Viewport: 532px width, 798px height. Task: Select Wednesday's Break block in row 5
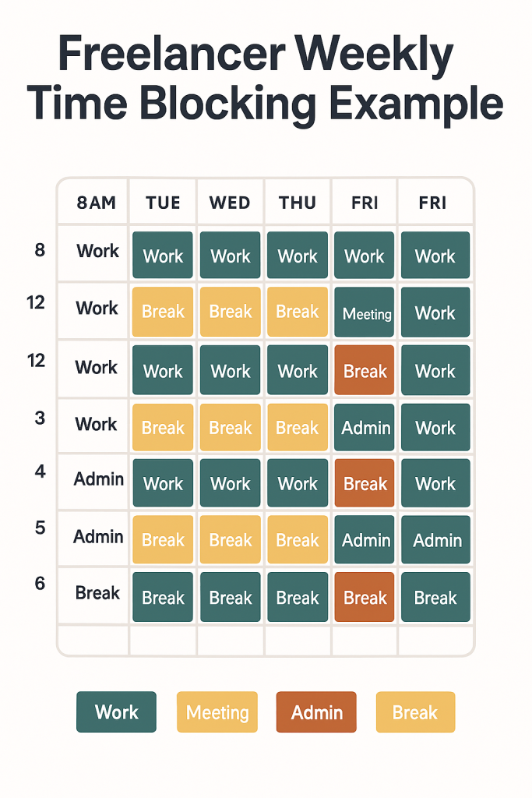point(231,539)
